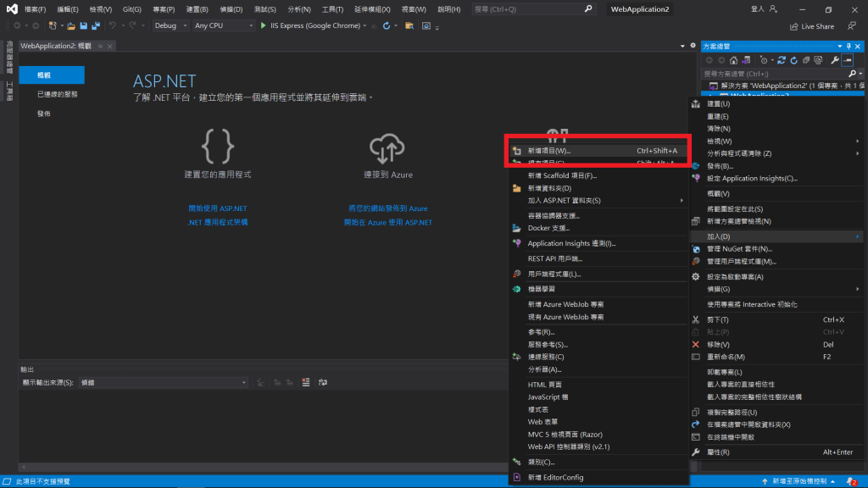Open link 開始使用 ASP.NET

point(218,208)
